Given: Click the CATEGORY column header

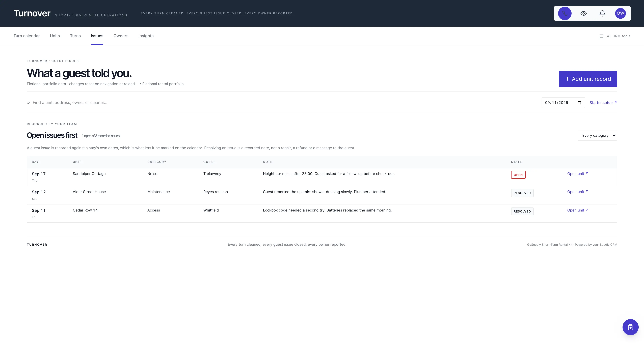Looking at the screenshot, I should coord(156,162).
